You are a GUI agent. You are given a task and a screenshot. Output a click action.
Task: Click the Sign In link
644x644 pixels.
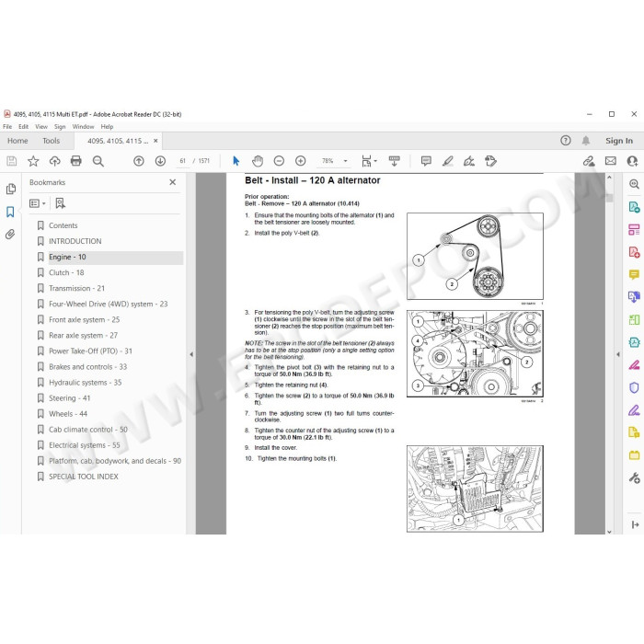619,141
